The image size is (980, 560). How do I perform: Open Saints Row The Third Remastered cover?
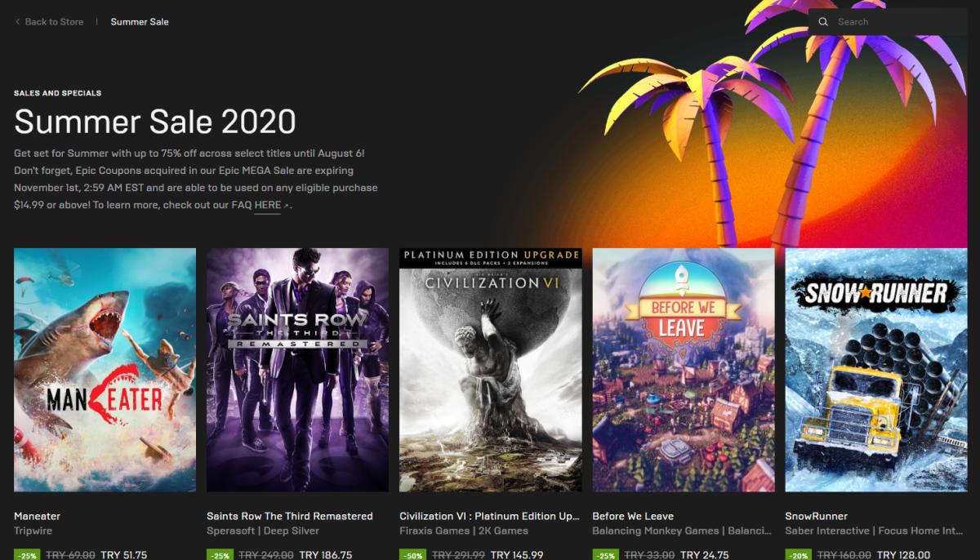click(297, 370)
